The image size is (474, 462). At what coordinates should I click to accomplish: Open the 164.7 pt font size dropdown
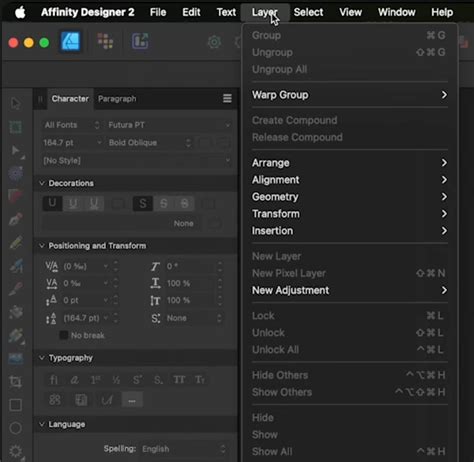click(x=72, y=143)
